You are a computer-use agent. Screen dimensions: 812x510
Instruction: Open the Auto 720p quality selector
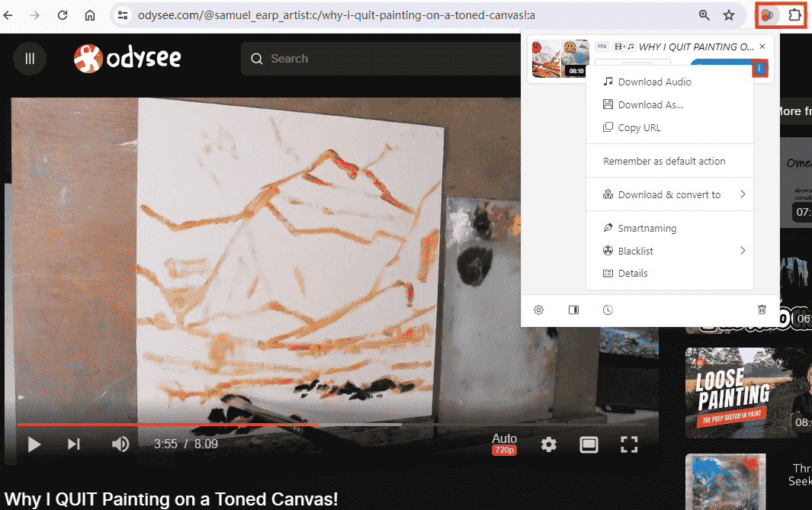click(504, 444)
